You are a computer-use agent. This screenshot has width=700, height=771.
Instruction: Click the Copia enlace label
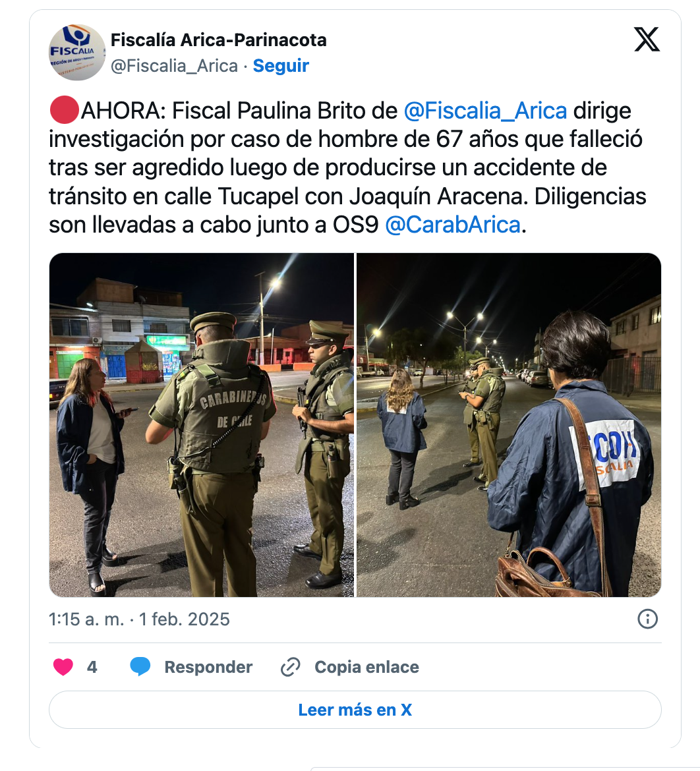367,668
